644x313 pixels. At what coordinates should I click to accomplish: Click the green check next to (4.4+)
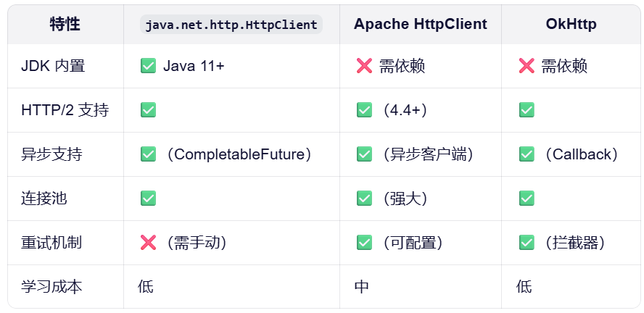[x=364, y=110]
